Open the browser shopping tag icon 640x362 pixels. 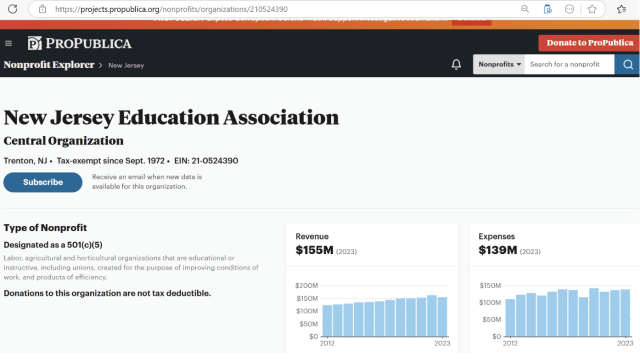[547, 9]
